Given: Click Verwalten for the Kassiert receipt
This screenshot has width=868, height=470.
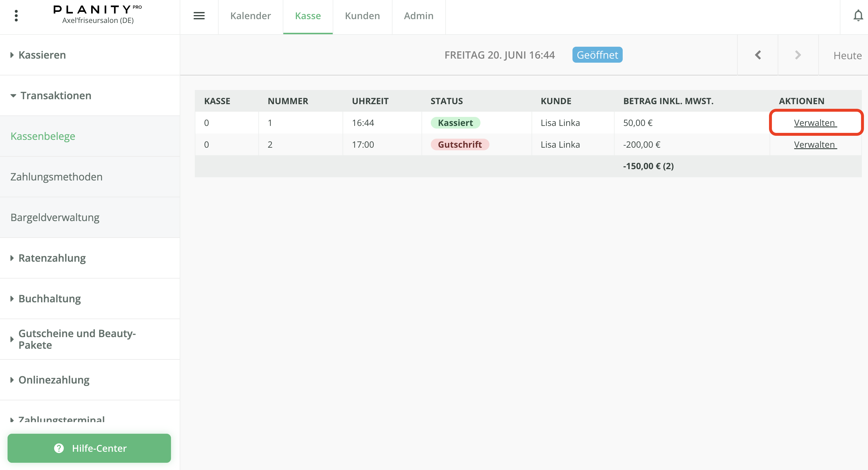Looking at the screenshot, I should pyautogui.click(x=815, y=123).
